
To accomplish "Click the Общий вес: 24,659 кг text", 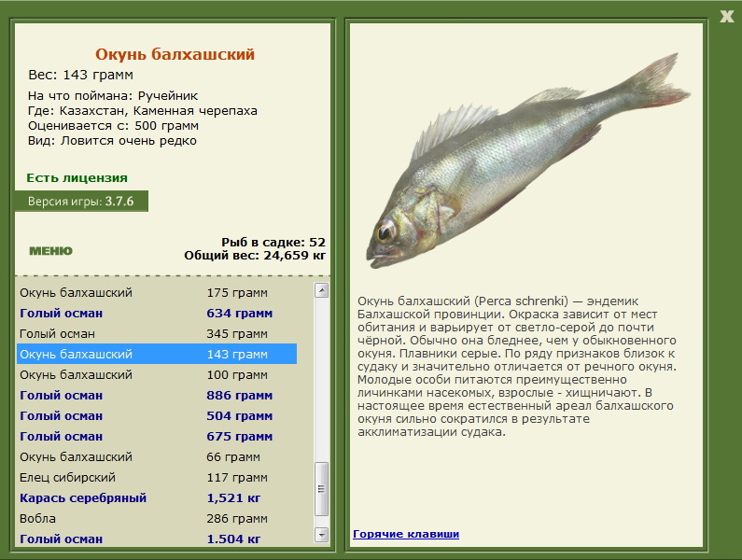I will 255,256.
